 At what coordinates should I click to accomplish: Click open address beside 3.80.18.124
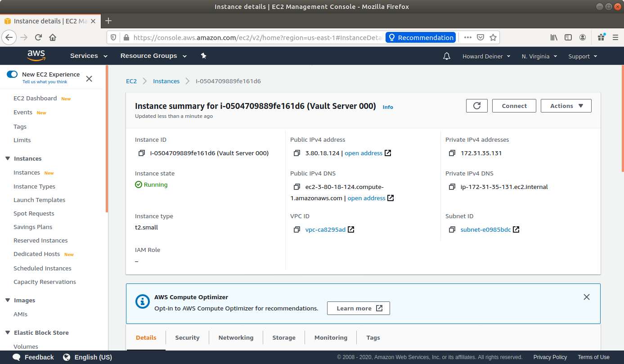(364, 153)
